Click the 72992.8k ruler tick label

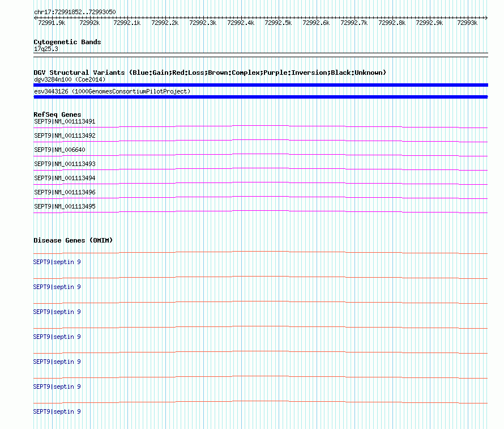392,23
